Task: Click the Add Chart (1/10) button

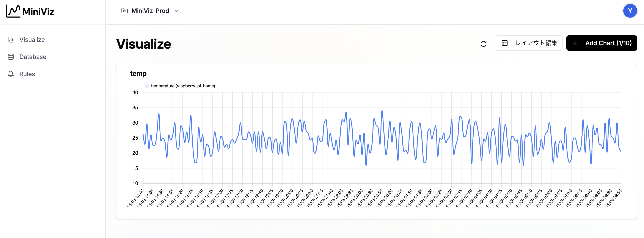Action: tap(602, 43)
